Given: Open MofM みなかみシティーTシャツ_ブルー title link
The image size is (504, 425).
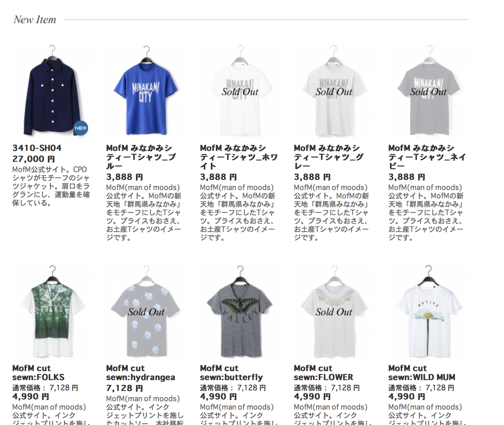Looking at the screenshot, I should click(141, 157).
